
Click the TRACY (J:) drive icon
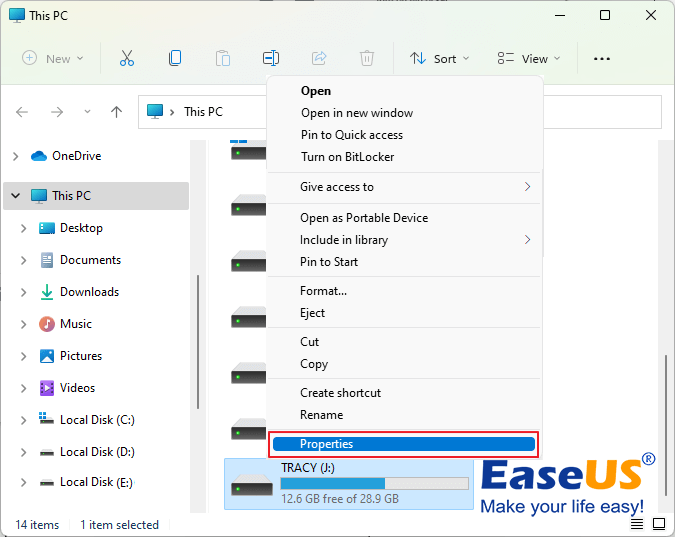coord(252,486)
